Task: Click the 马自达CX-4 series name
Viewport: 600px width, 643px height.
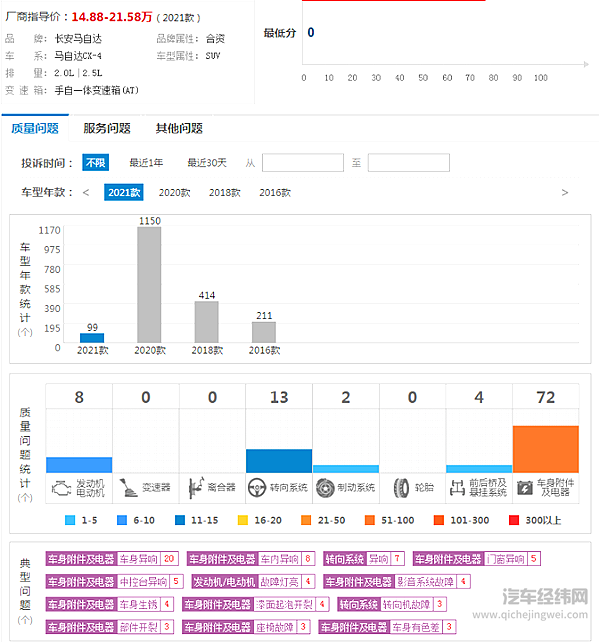Action: 78,56
